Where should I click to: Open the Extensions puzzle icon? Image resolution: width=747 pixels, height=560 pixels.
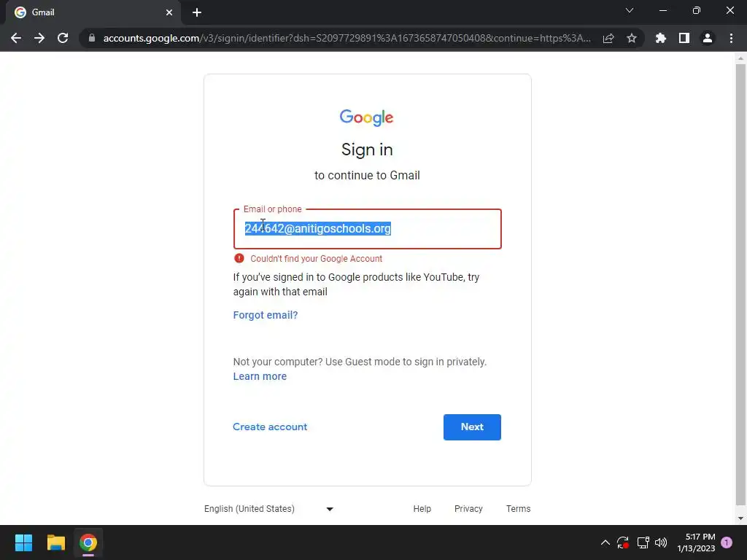661,38
